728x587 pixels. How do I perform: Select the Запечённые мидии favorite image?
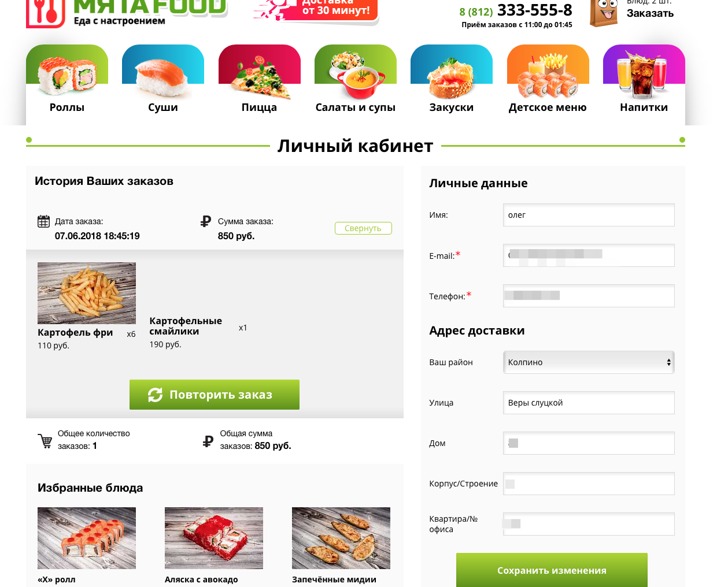[341, 538]
